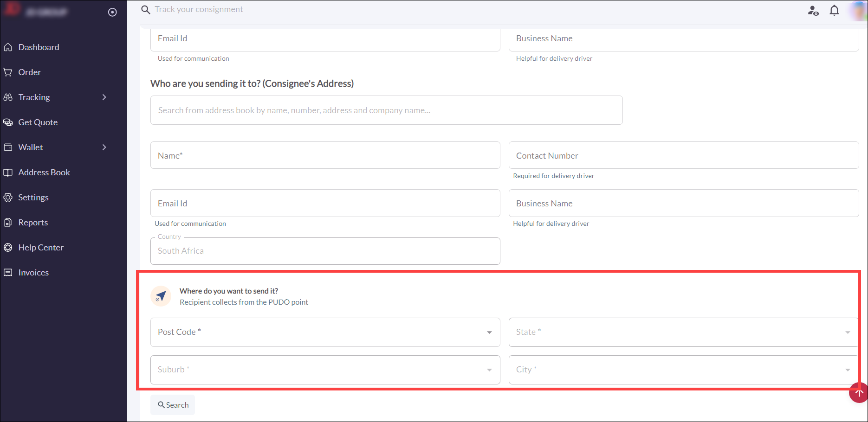Screen dimensions: 868x422
Task: Open the State dropdown
Action: pyautogui.click(x=683, y=332)
